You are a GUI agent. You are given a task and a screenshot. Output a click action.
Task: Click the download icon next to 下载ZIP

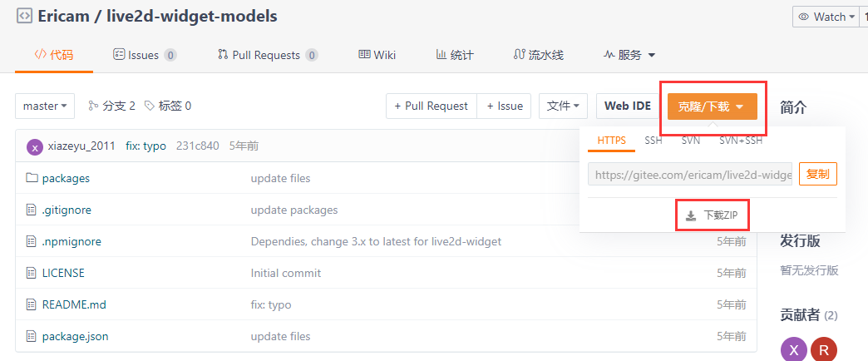(x=691, y=215)
